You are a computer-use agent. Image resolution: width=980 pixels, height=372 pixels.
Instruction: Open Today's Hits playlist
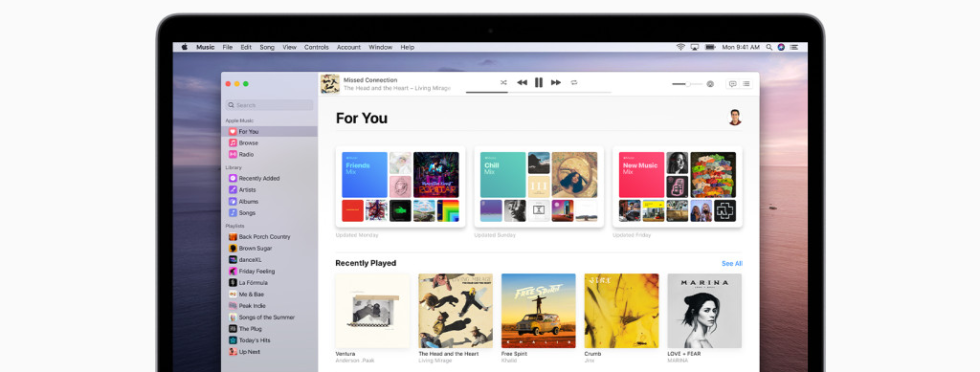pos(270,340)
